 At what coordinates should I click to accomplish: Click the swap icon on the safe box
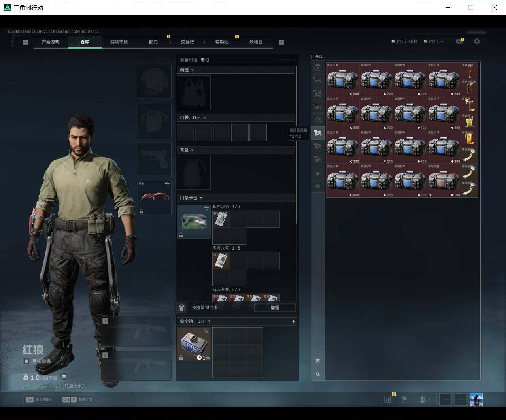(x=206, y=331)
